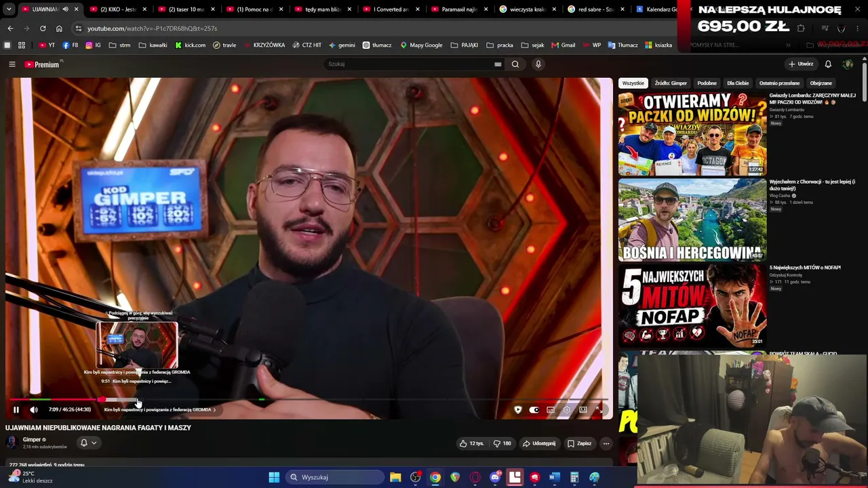Open the kick.com bookmark

point(190,45)
